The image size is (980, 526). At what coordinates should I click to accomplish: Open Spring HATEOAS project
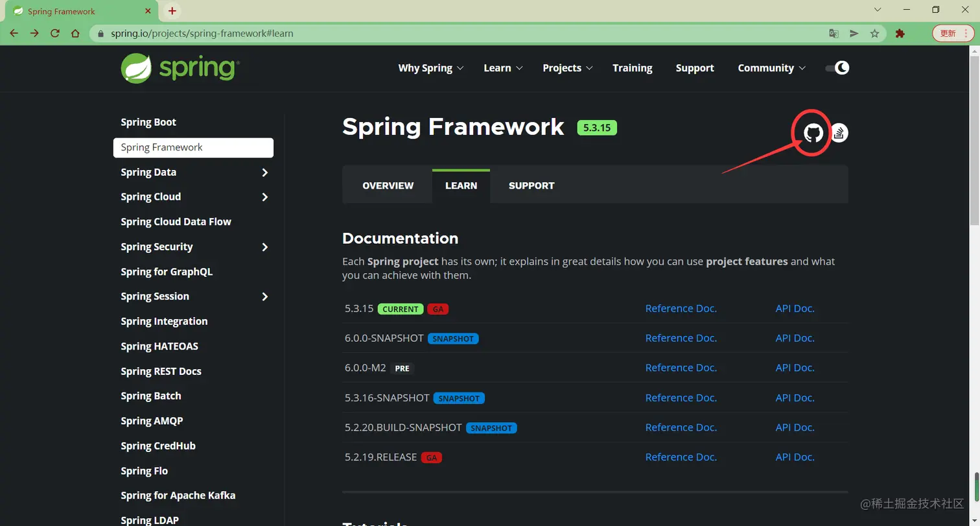click(x=159, y=346)
